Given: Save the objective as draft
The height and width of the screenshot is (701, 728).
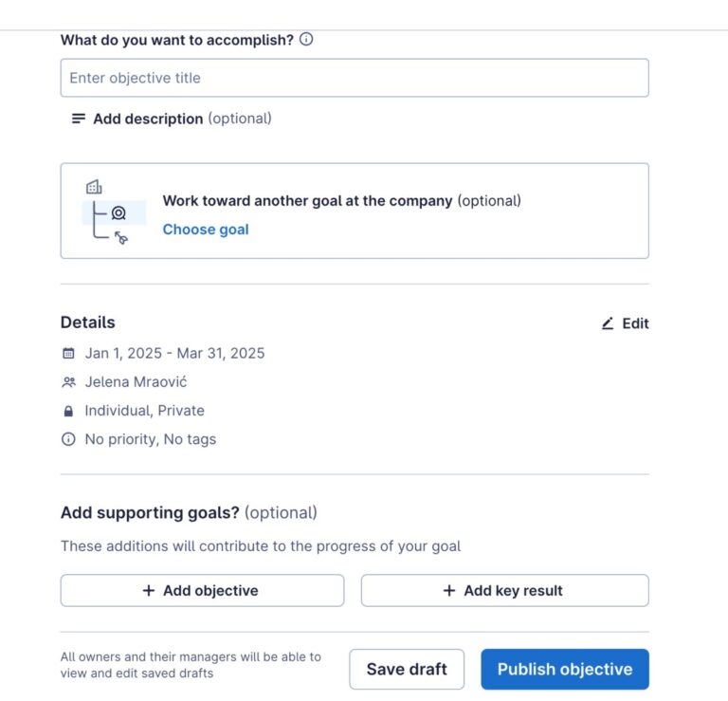Looking at the screenshot, I should (407, 669).
